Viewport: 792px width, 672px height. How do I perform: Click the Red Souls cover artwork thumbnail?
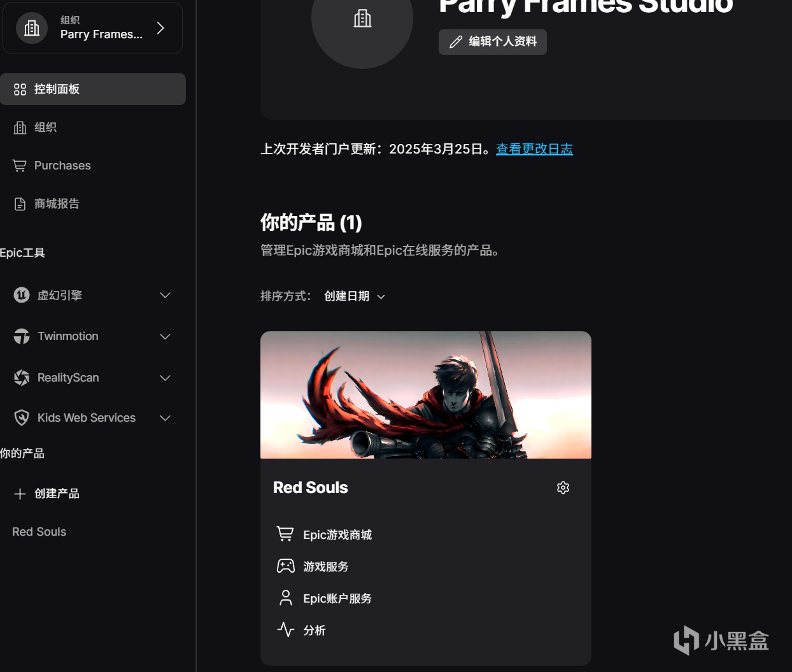(426, 395)
